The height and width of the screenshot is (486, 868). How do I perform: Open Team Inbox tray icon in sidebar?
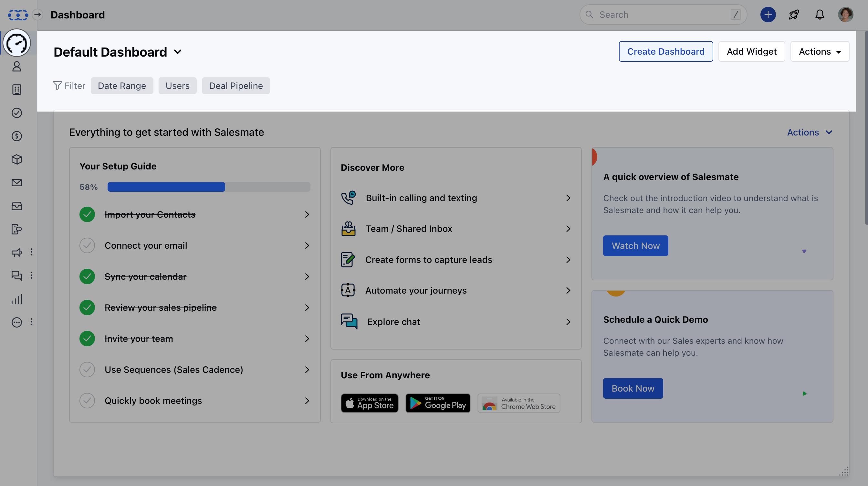tap(17, 206)
